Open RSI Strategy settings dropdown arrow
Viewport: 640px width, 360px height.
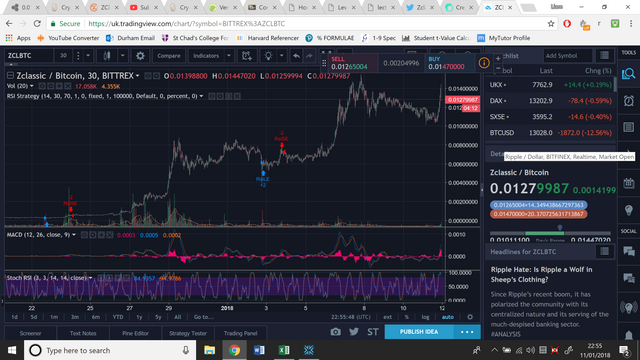(x=201, y=96)
